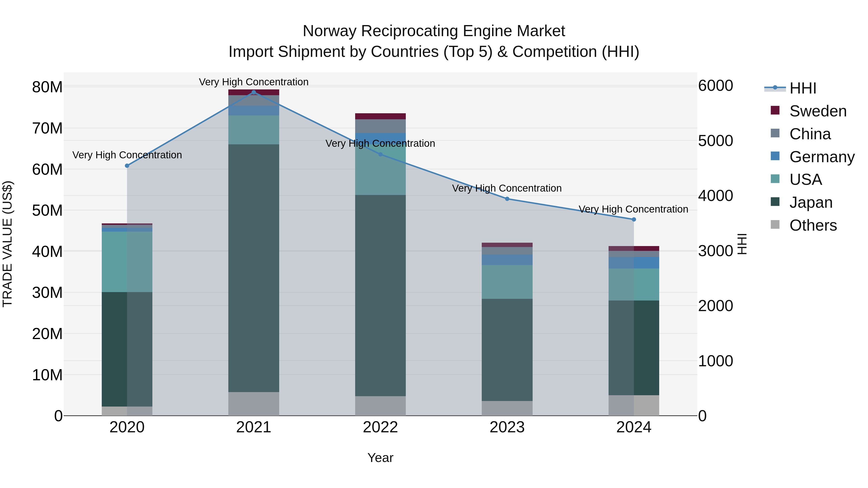The width and height of the screenshot is (868, 488).
Task: Select the Japan segment of 2020 bar
Action: point(127,349)
